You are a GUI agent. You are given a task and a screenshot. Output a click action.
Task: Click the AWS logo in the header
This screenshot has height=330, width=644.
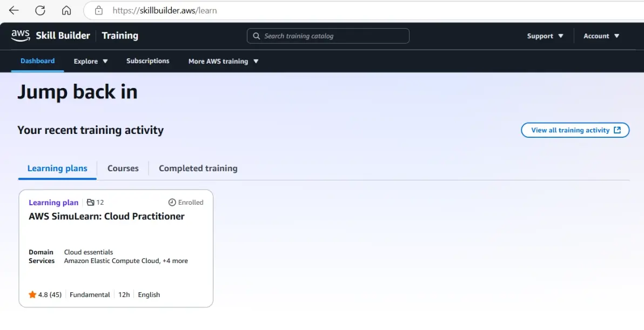click(x=21, y=36)
